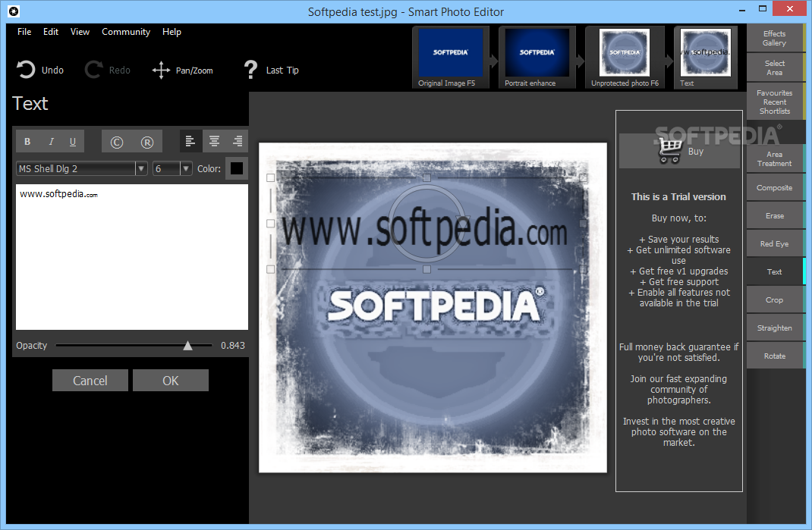Show the Last Tip question mark
This screenshot has width=812, height=530.
point(250,69)
